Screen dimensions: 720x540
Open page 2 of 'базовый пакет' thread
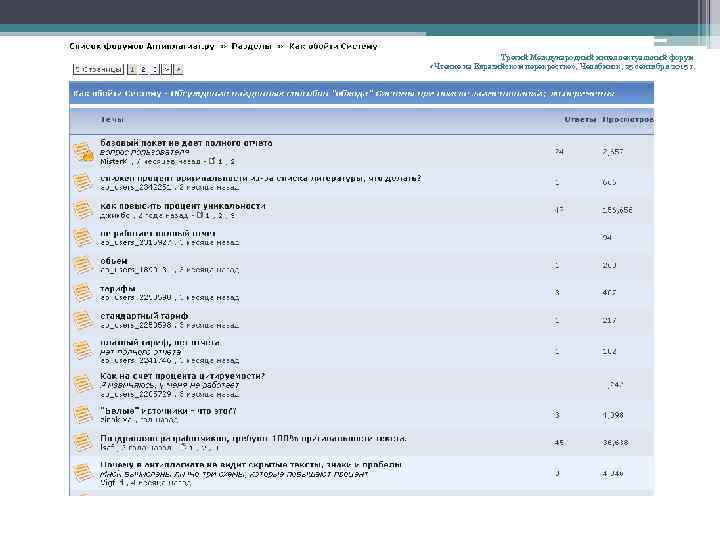(232, 162)
